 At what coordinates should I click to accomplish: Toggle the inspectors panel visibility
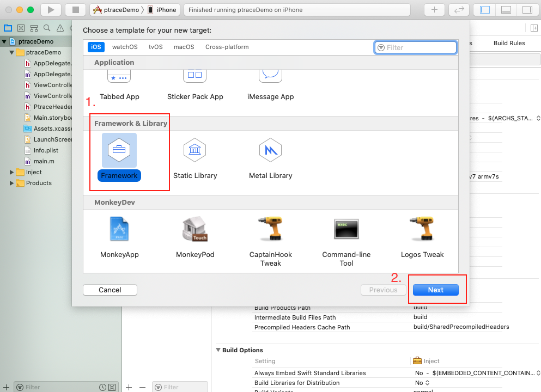[x=527, y=10]
